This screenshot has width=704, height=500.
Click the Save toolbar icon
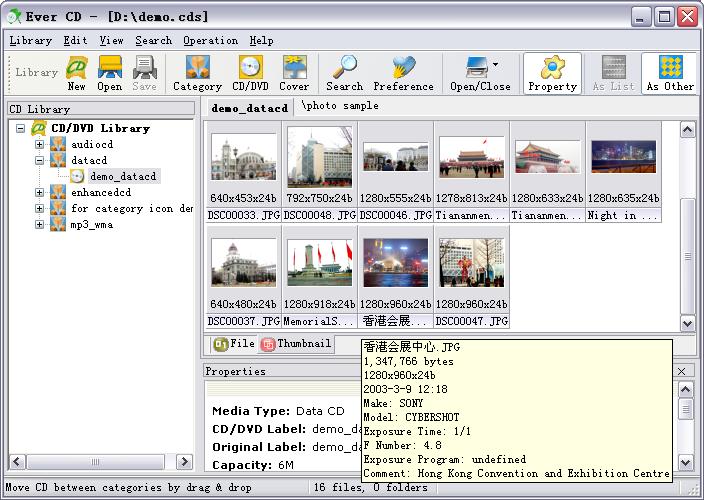click(x=145, y=74)
